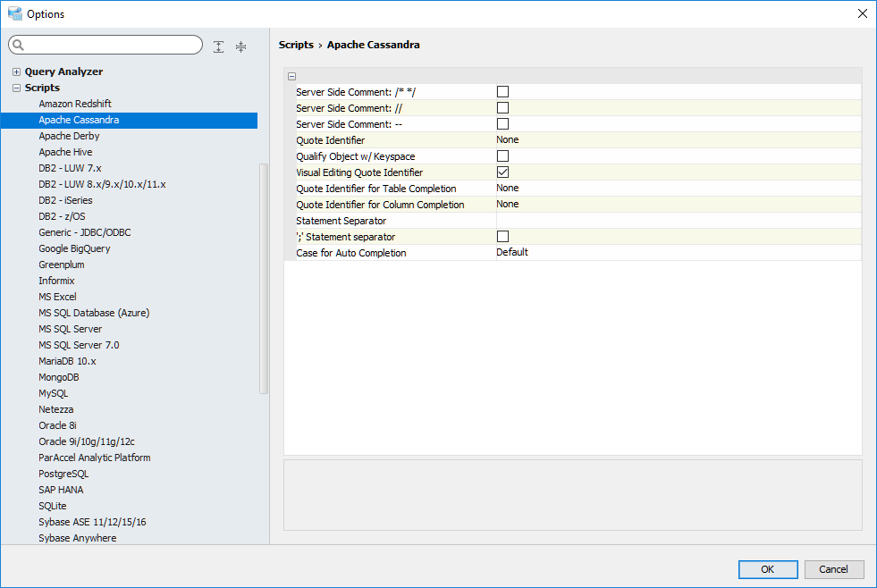The height and width of the screenshot is (588, 877).
Task: Click the Expand All tree icon
Action: (219, 46)
